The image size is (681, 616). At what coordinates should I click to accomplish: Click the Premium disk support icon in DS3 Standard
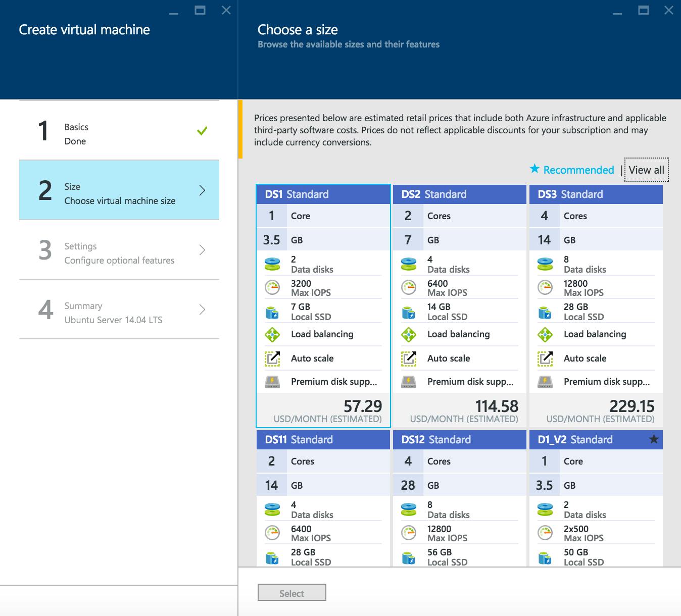tap(545, 382)
